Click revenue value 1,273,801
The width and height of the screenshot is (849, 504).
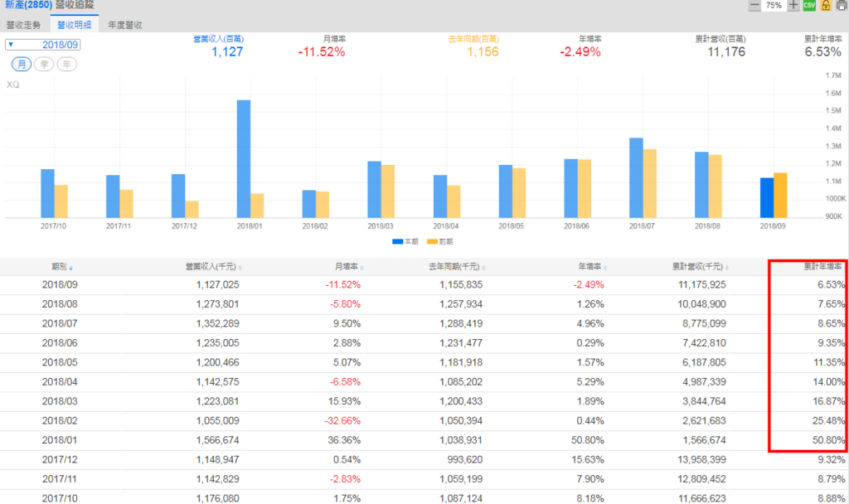tap(218, 304)
